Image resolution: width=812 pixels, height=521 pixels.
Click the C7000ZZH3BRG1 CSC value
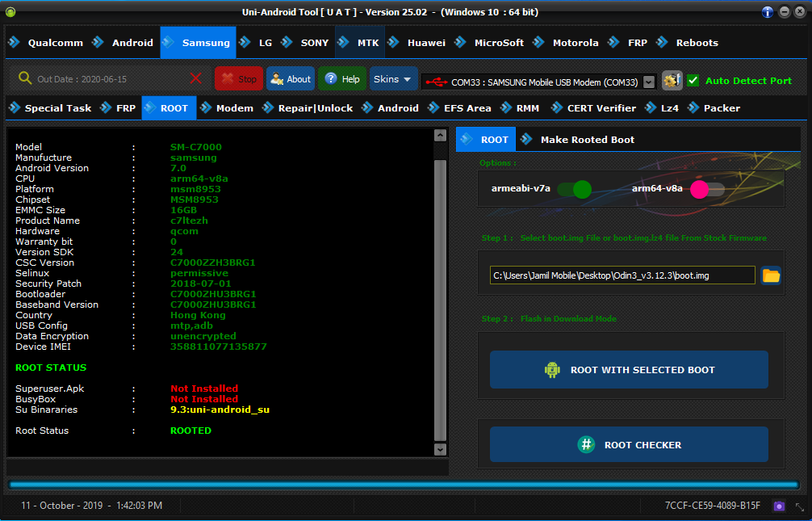(213, 263)
